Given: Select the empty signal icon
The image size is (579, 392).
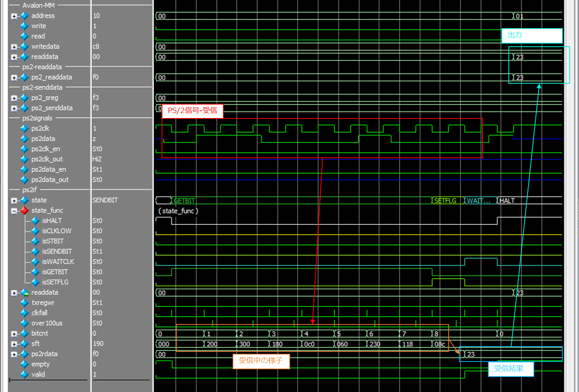Looking at the screenshot, I should (24, 364).
